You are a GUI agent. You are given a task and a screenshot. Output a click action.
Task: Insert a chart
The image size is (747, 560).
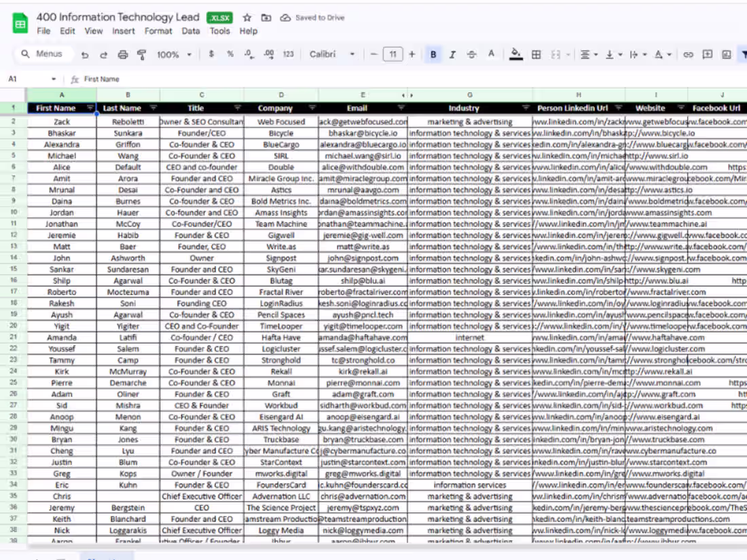727,54
